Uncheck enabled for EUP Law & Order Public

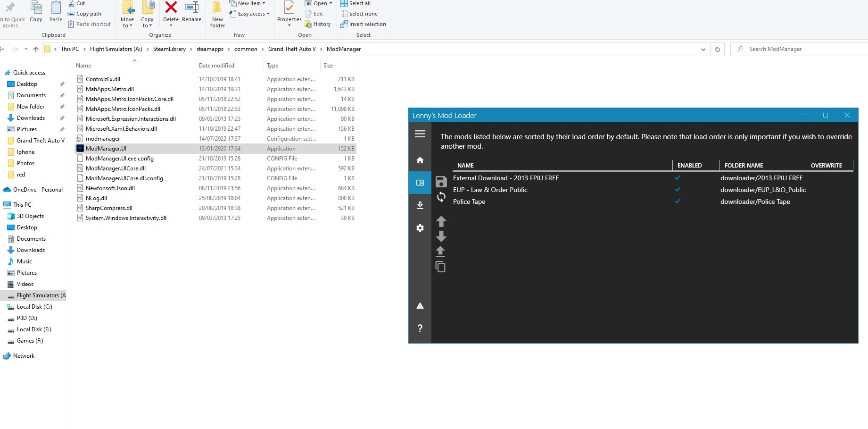point(678,190)
